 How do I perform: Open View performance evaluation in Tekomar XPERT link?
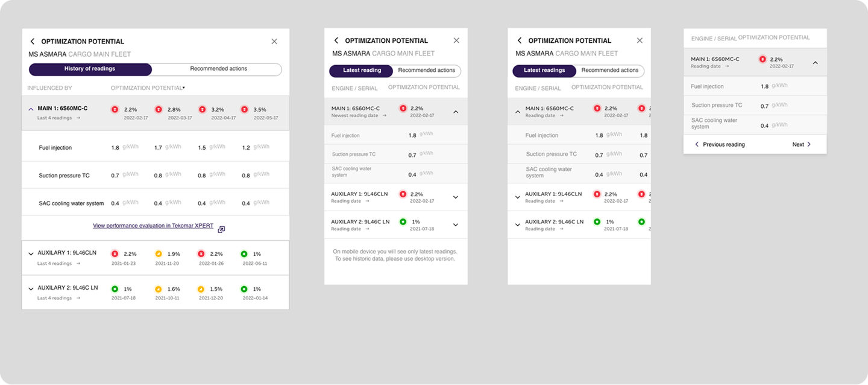pos(153,226)
